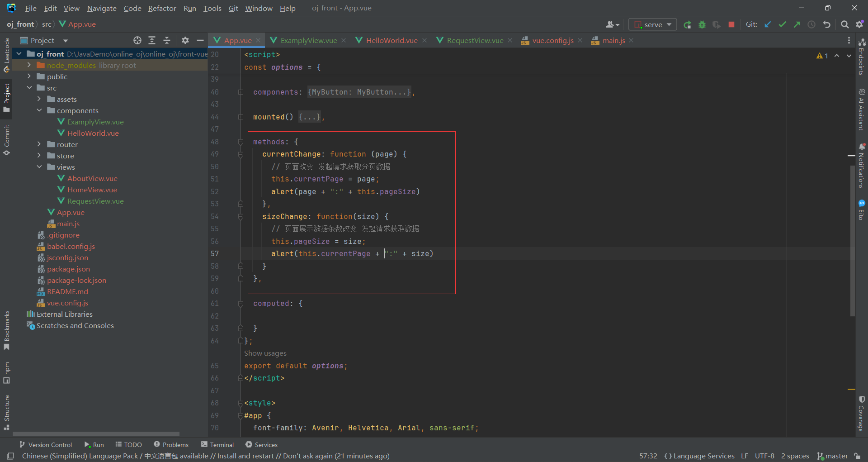Open Version Control tool window
Screen dimensions: 868x462
tap(45, 445)
